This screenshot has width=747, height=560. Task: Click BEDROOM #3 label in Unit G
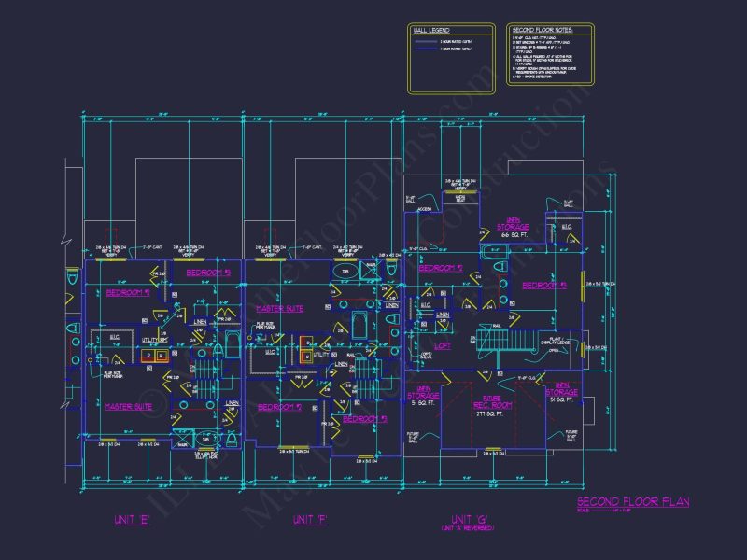pos(544,286)
